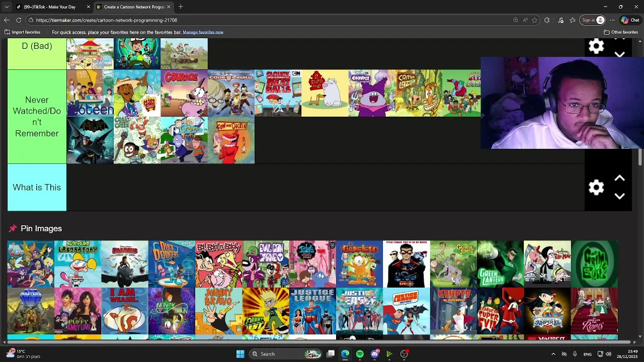Click Sign in button in Edge toolbar

[593, 20]
